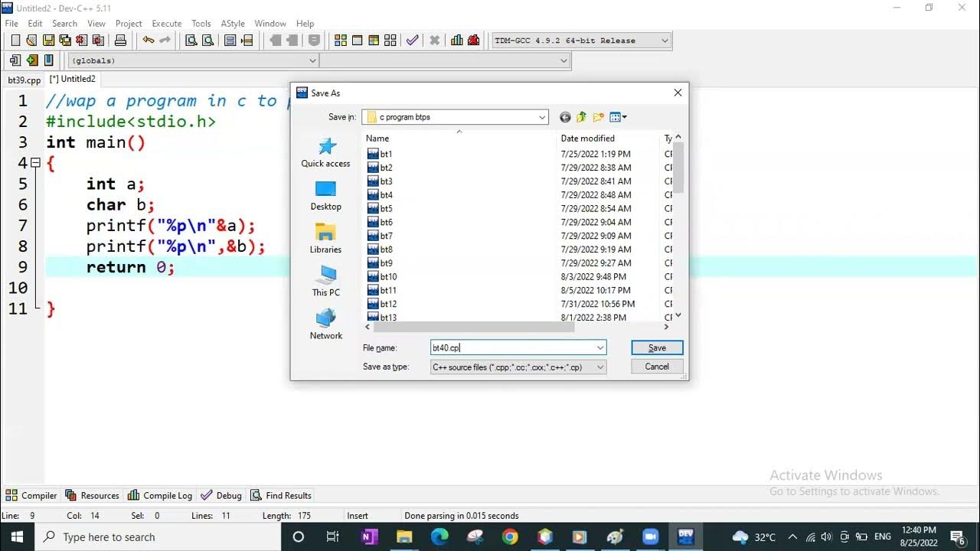The height and width of the screenshot is (551, 980).
Task: Switch to the Compile Log bottom tab
Action: (x=160, y=495)
